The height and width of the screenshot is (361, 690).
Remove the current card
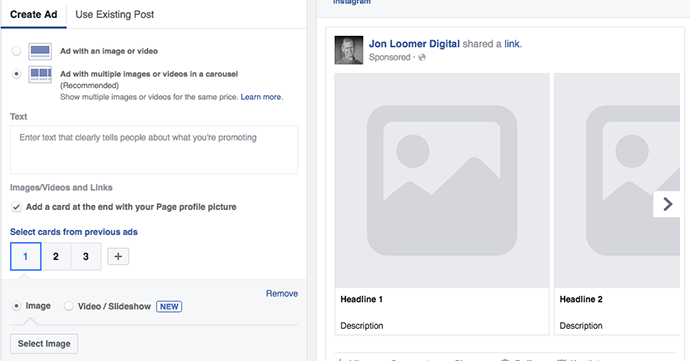click(x=282, y=294)
